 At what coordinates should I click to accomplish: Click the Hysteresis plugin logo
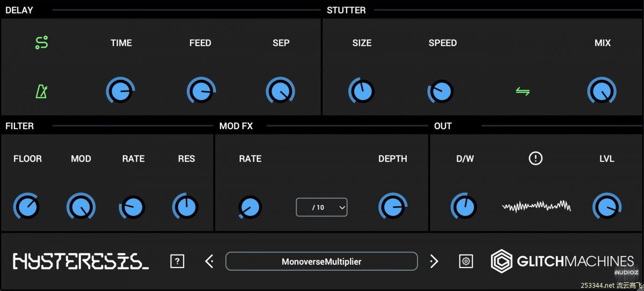tap(80, 262)
